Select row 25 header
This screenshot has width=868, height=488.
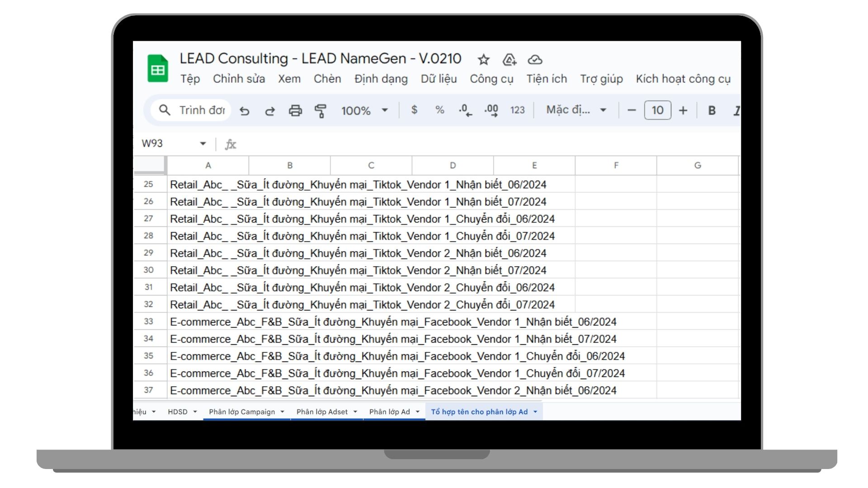[149, 184]
